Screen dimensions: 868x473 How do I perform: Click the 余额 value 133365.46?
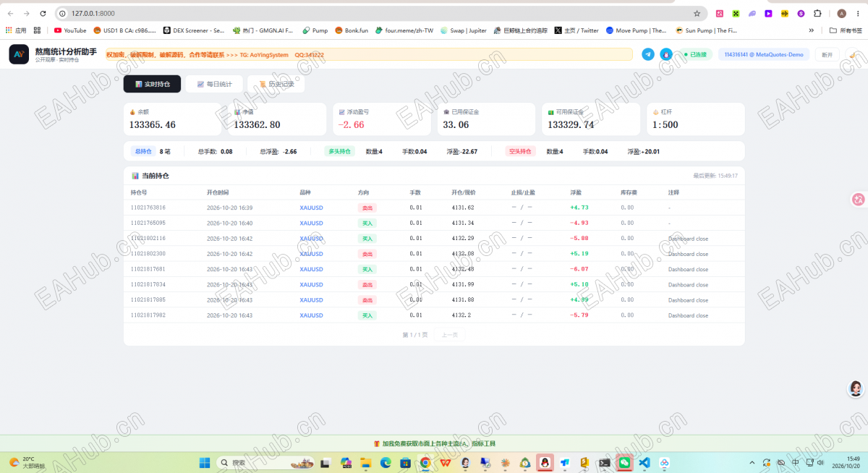(153, 124)
